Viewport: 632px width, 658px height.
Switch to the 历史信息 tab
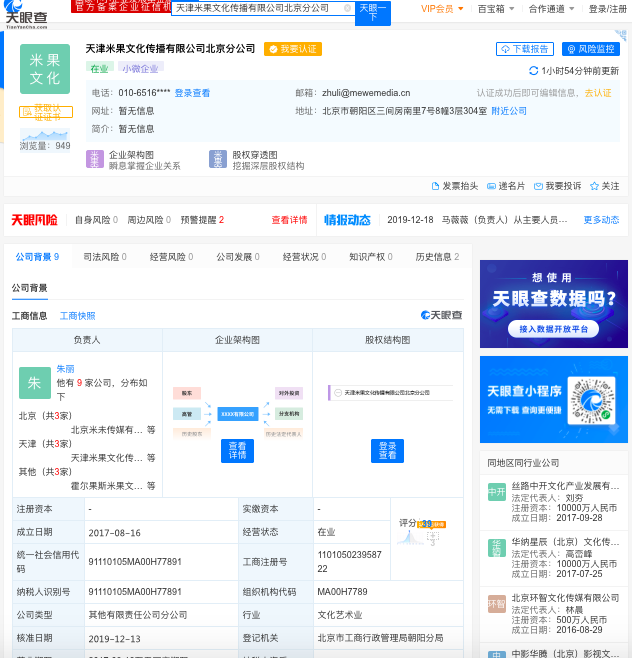coord(437,257)
